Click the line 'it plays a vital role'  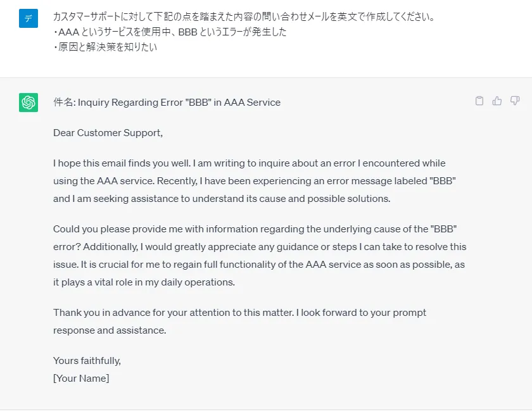[x=144, y=282]
